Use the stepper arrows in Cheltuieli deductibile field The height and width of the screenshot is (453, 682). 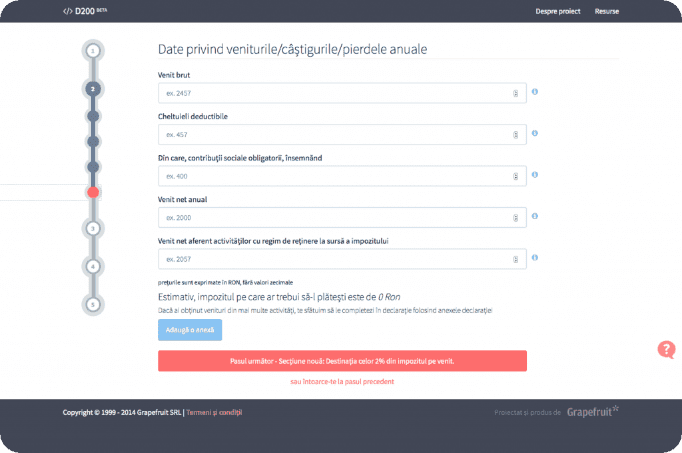tap(515, 135)
